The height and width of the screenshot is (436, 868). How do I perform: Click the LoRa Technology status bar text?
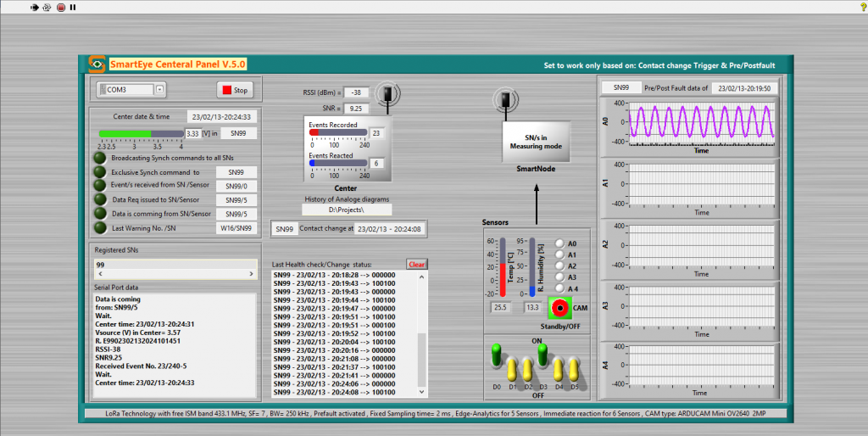435,413
